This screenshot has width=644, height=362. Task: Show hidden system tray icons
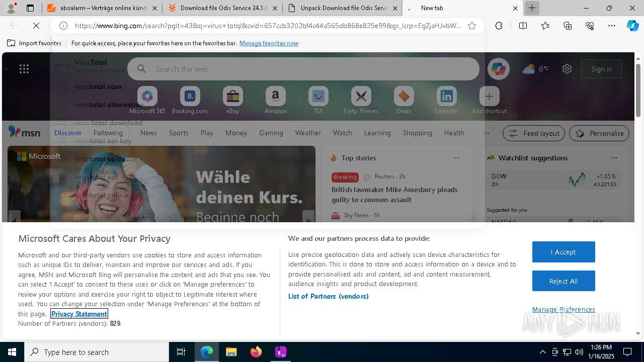pyautogui.click(x=542, y=352)
